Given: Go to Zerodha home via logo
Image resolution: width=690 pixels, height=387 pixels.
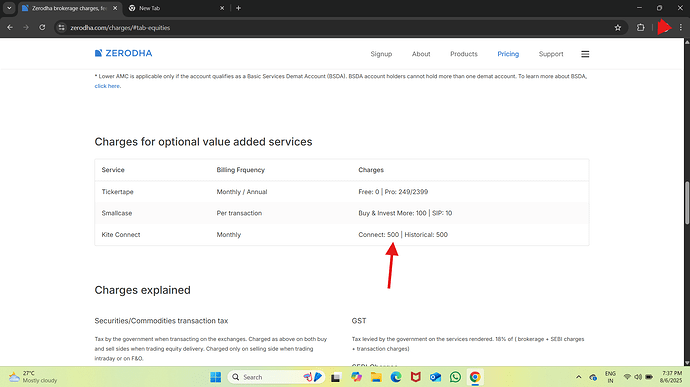Looking at the screenshot, I should coord(123,53).
